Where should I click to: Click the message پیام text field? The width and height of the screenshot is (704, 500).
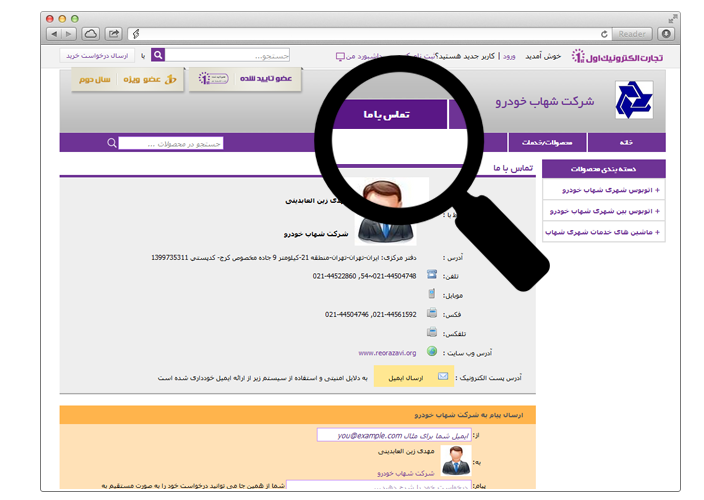[x=379, y=485]
